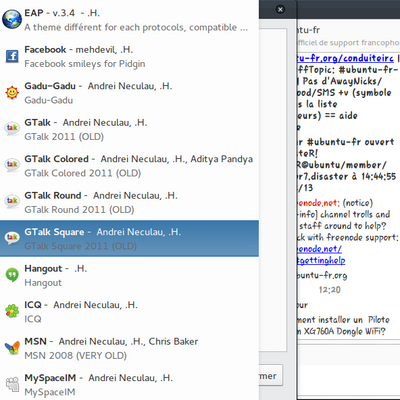Select GTalk Round theme title

101,195
